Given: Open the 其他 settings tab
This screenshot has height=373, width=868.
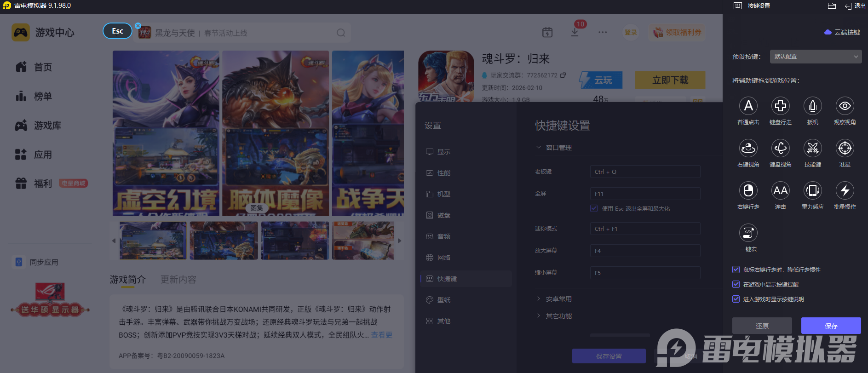Looking at the screenshot, I should pyautogui.click(x=466, y=321).
